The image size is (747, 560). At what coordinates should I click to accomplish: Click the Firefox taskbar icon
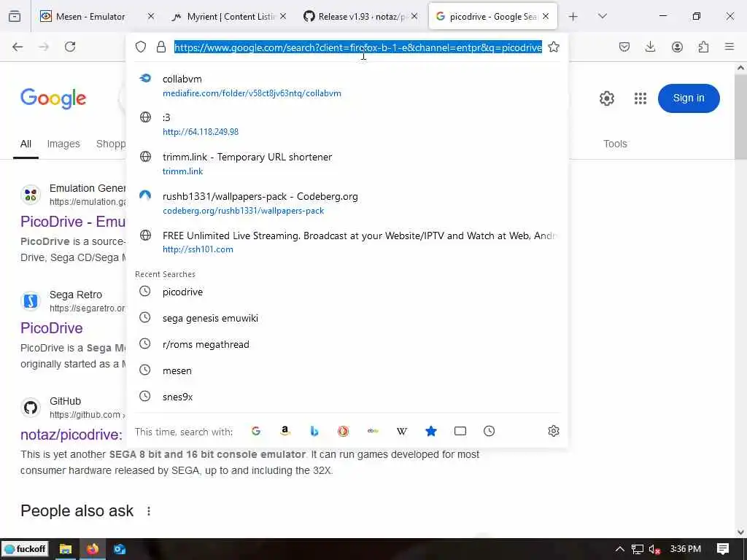click(93, 549)
